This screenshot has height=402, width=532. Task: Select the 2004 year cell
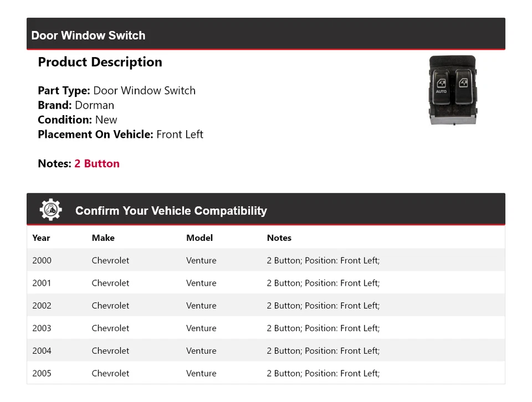tap(42, 351)
